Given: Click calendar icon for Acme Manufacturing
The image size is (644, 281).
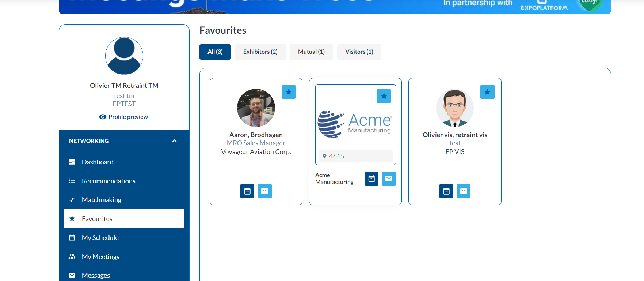Looking at the screenshot, I should (371, 179).
